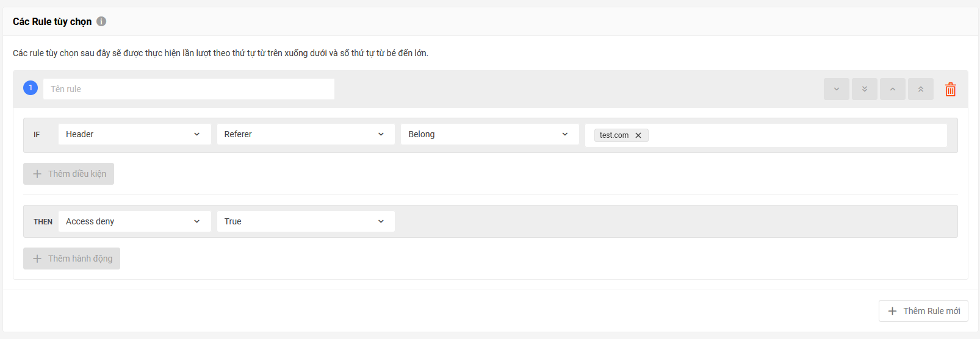
Task: Click the blue rule number 1 badge
Action: tap(31, 88)
